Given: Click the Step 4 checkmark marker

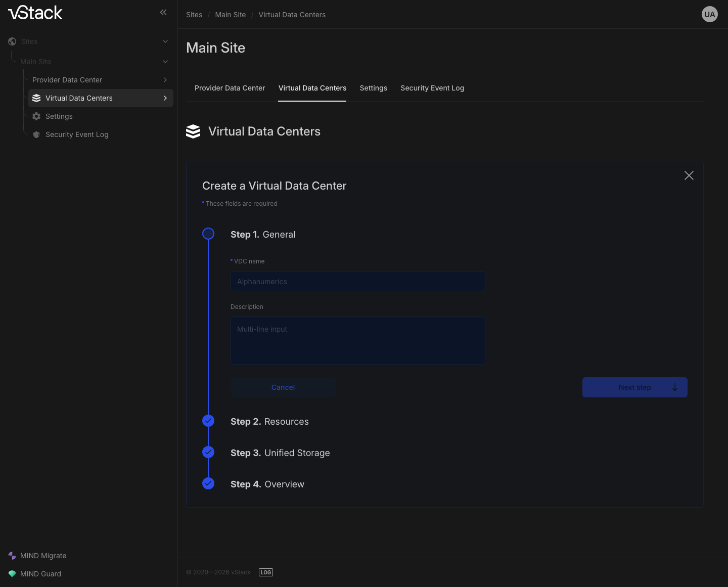Looking at the screenshot, I should point(208,483).
